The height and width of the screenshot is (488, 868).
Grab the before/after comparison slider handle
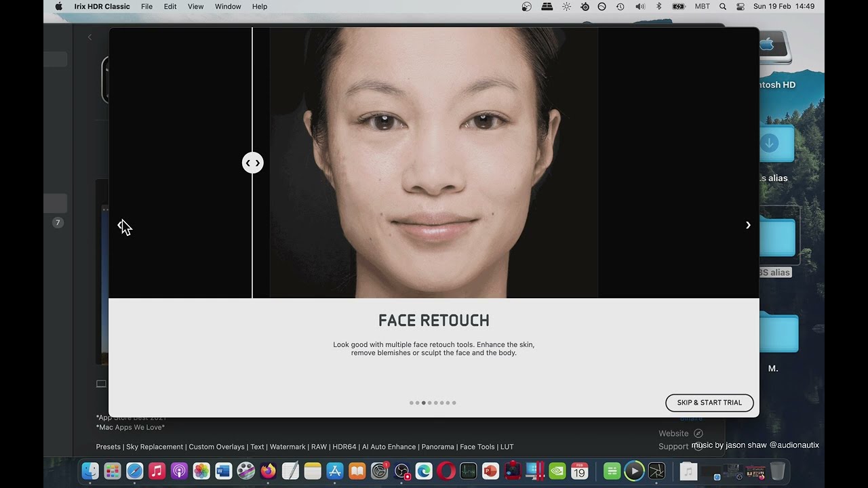tap(253, 163)
